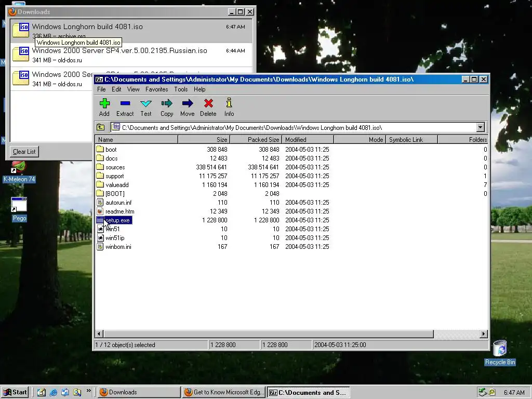Select the valueadd folder
Screen dimensions: 532x399
tap(117, 185)
